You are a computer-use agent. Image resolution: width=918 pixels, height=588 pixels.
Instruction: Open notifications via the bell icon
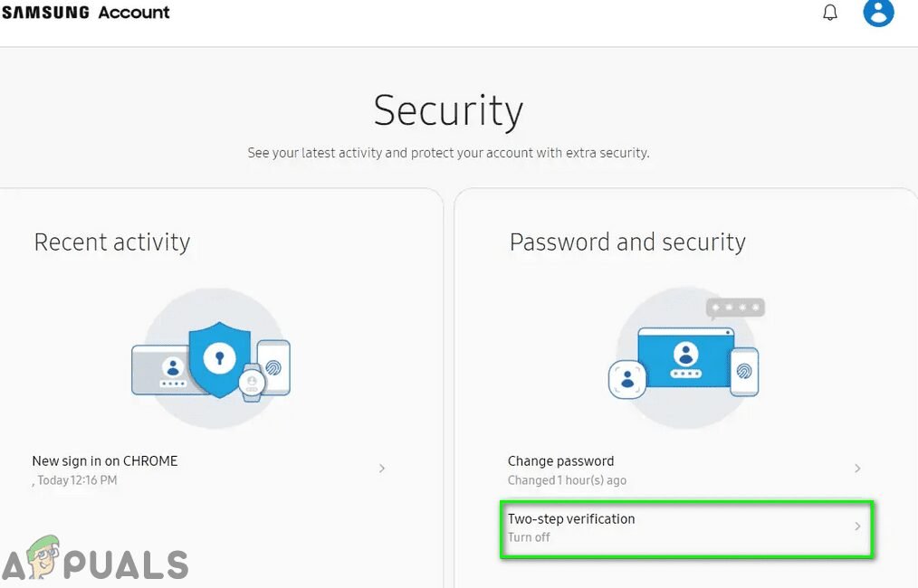pyautogui.click(x=829, y=13)
